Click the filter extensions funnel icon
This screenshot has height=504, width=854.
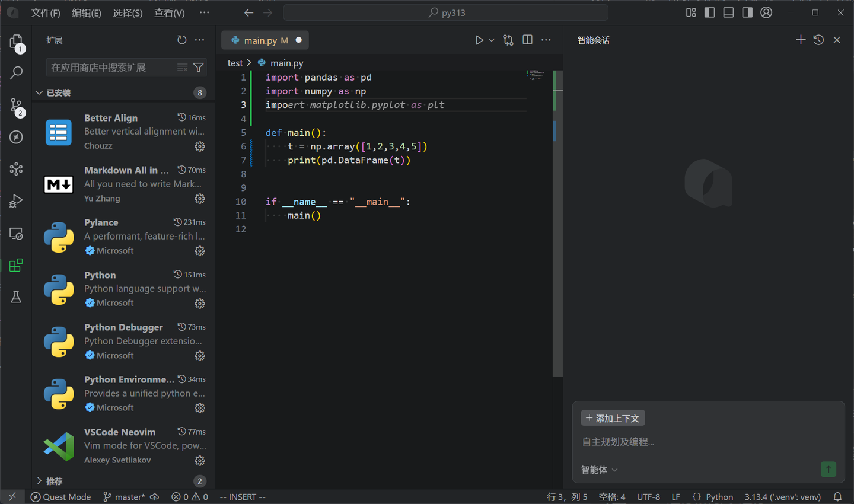tap(199, 68)
